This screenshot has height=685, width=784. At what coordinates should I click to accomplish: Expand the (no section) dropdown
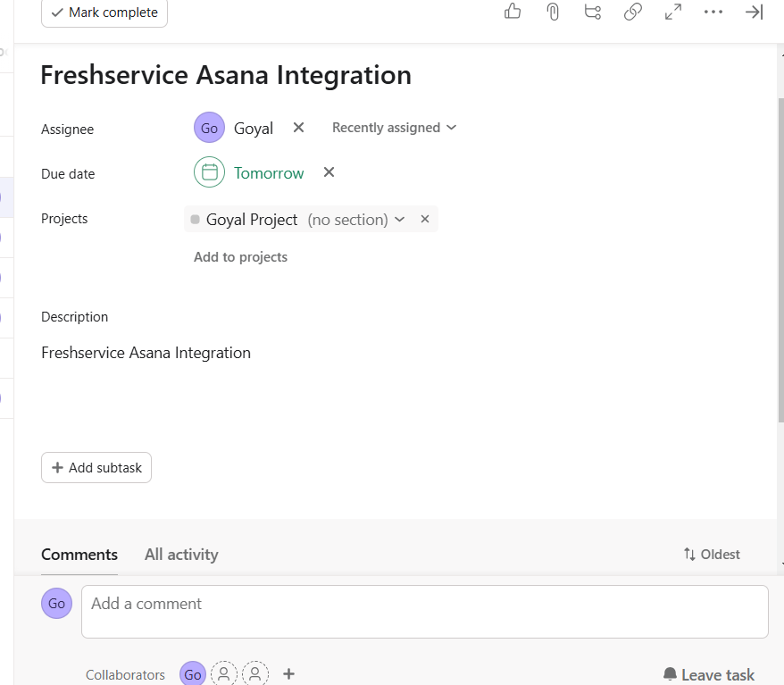click(399, 220)
